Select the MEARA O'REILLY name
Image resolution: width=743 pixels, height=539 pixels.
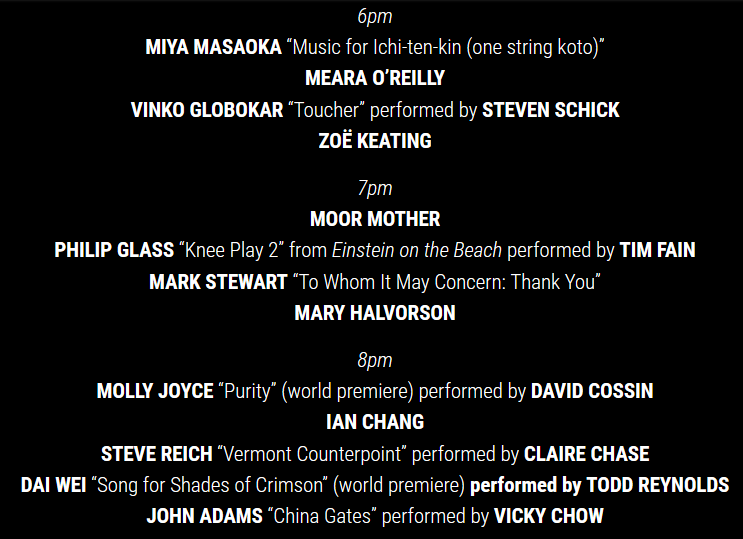pyautogui.click(x=375, y=78)
